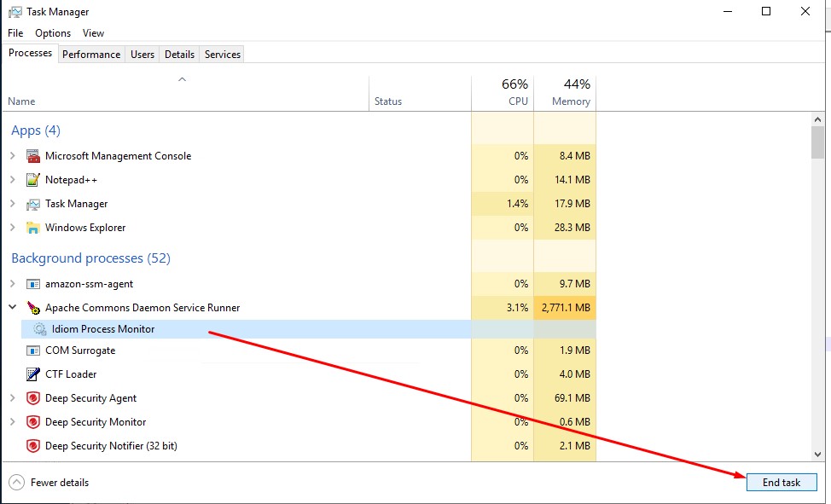Expand the Deep Security Agent group
This screenshot has height=504, width=831.
pyautogui.click(x=13, y=397)
